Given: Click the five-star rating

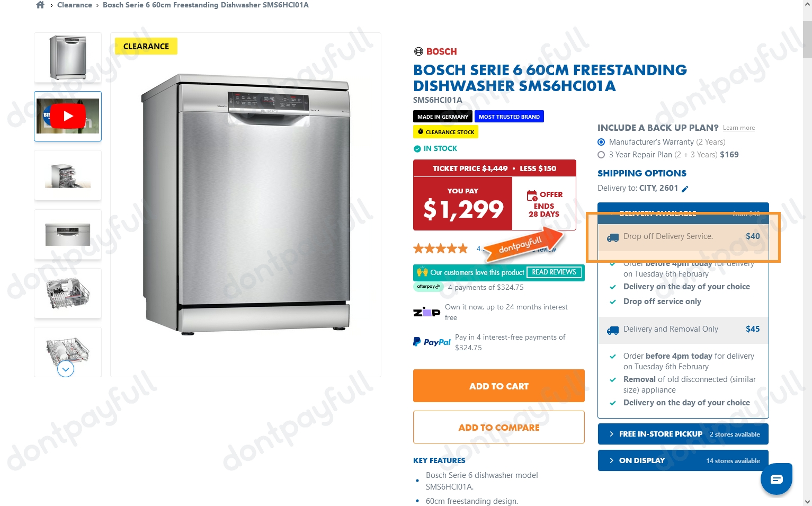Looking at the screenshot, I should 441,248.
